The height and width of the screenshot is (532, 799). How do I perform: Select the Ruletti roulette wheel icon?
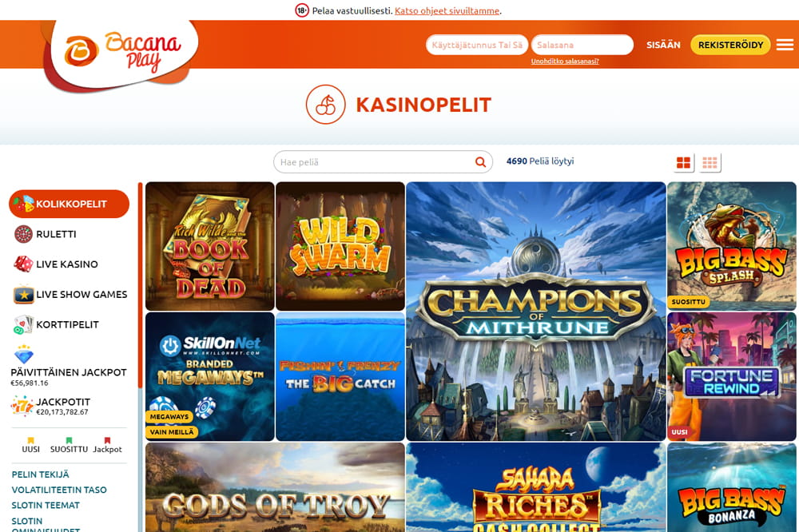(23, 234)
